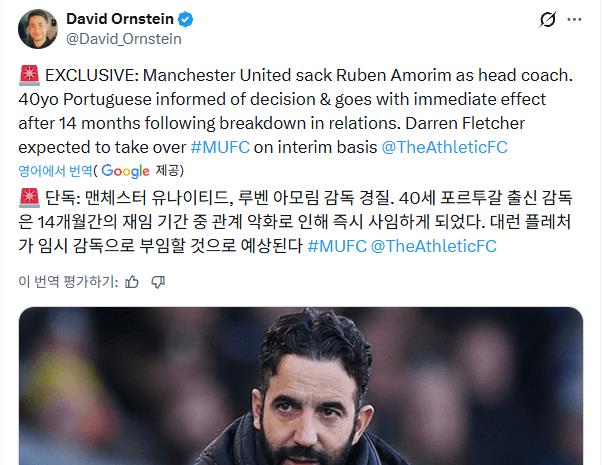Click the David Ornstein display name
The height and width of the screenshot is (465, 604).
tap(120, 18)
